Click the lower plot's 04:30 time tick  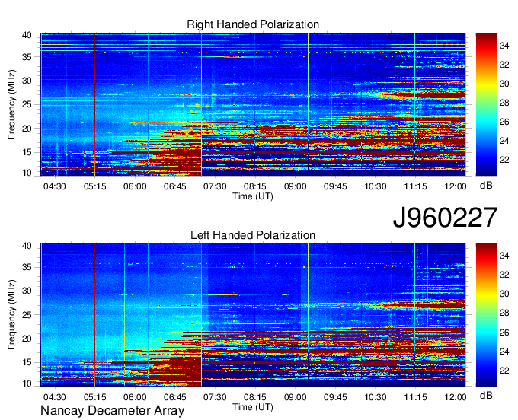(55, 397)
